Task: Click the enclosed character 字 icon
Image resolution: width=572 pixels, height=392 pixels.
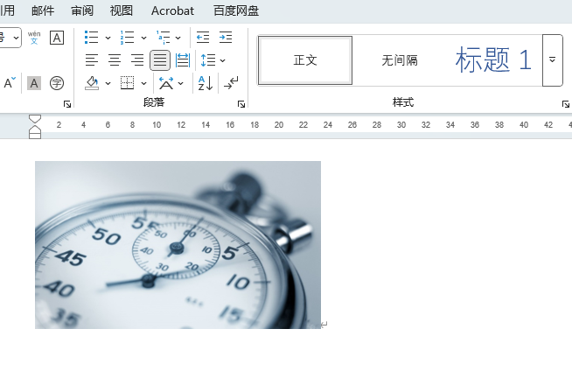Action: point(57,83)
